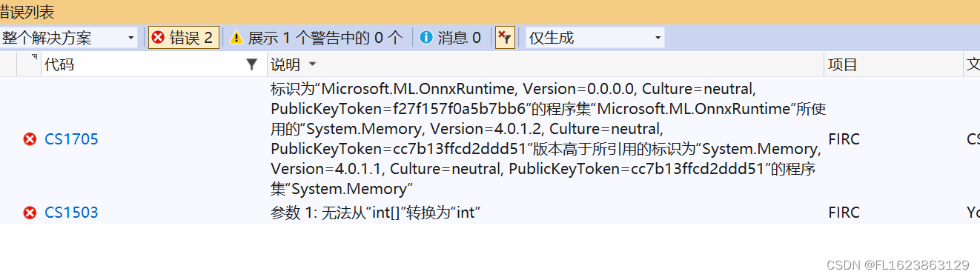Select the int[] conversion error description row

(x=377, y=213)
